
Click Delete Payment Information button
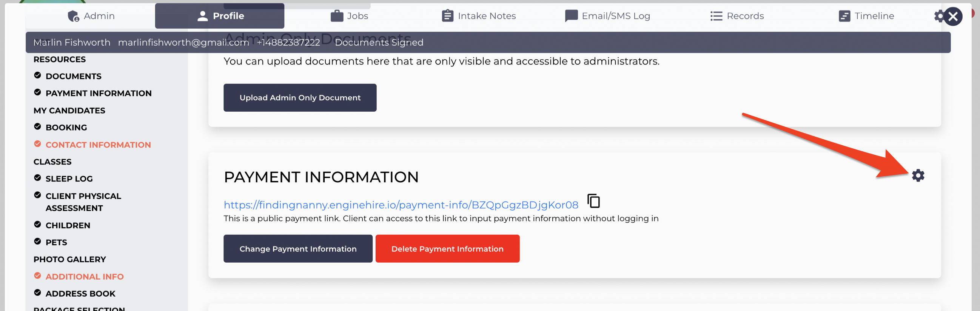coord(447,249)
